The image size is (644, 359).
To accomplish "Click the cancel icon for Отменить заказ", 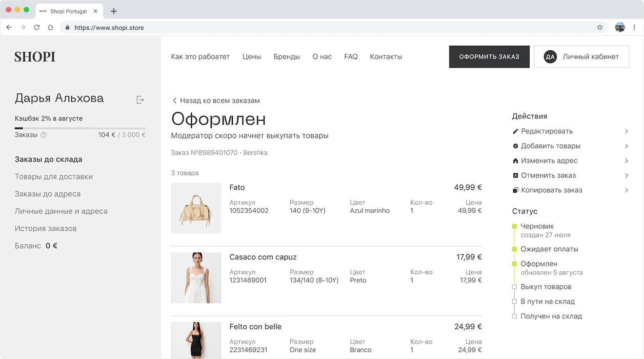I will coord(515,175).
